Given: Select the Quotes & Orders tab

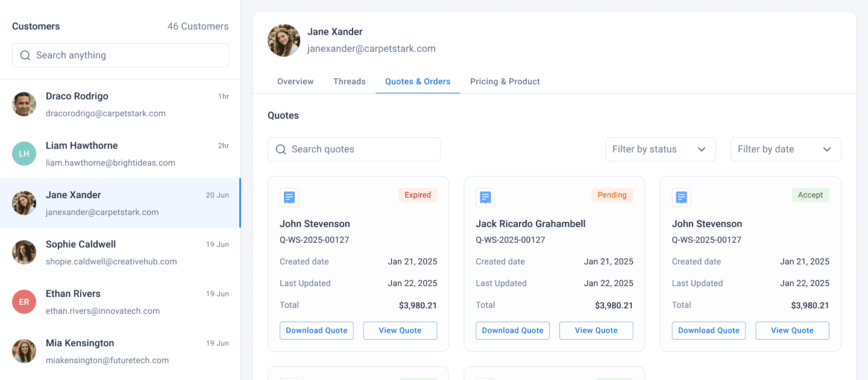Looking at the screenshot, I should [x=418, y=81].
